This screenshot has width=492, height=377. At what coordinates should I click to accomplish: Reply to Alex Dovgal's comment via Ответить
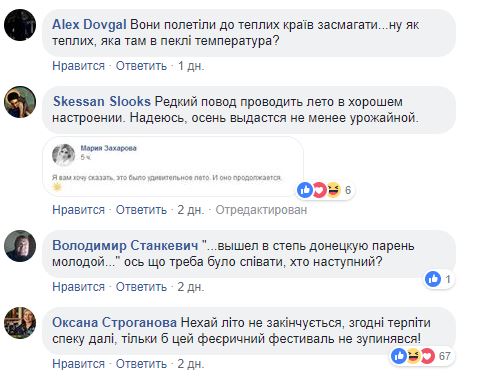pos(141,66)
